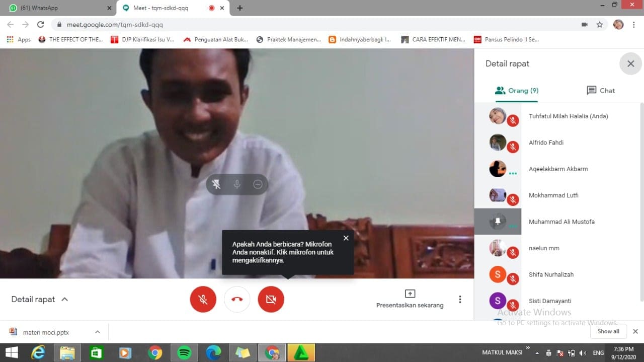Image resolution: width=644 pixels, height=362 pixels.
Task: Click Presentasikan sekarang to share screen
Action: click(410, 299)
